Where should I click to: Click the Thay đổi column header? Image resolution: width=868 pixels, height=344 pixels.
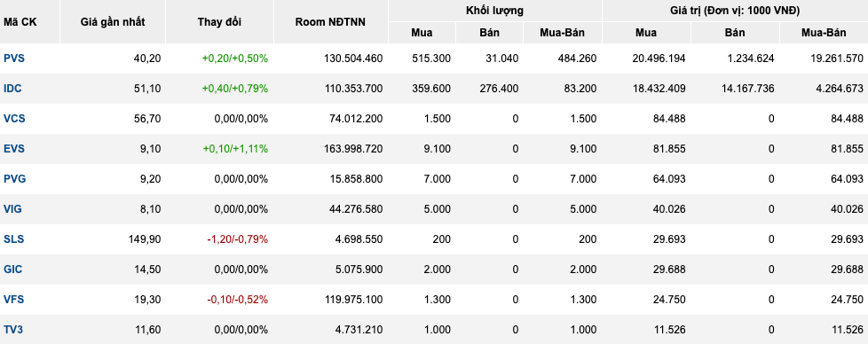coord(219,22)
